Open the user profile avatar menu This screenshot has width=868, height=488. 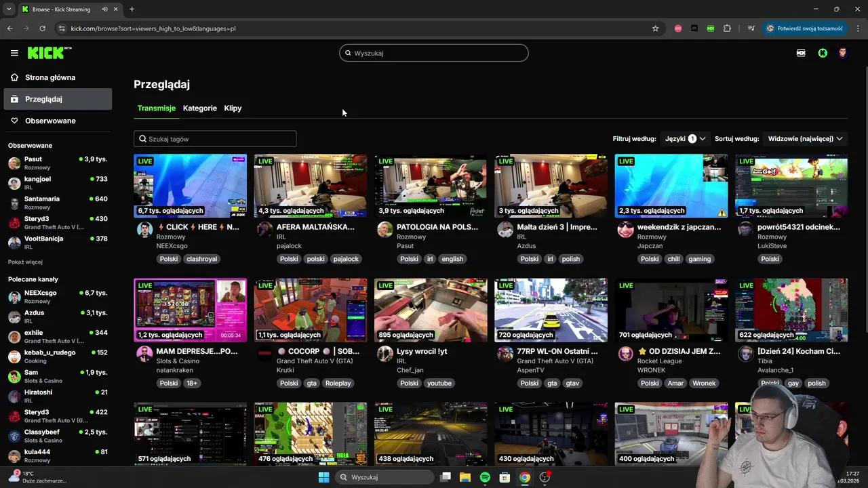point(843,53)
